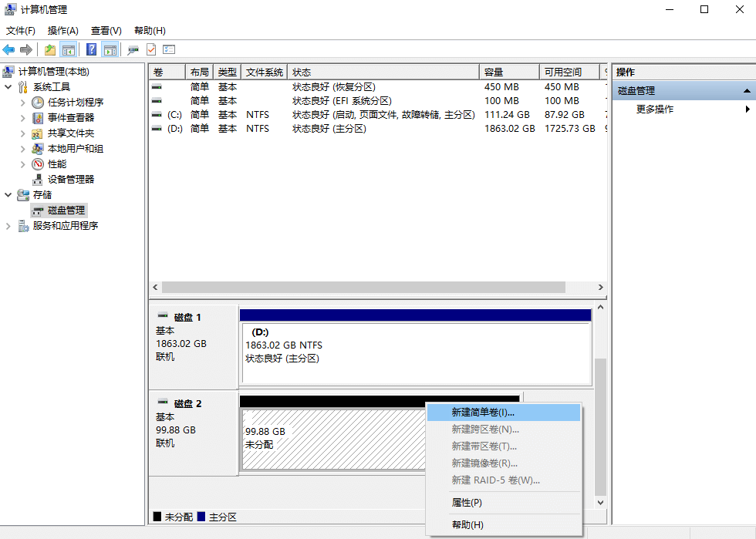
Task: Select 新建简单卷 from the context menu
Action: tap(484, 412)
